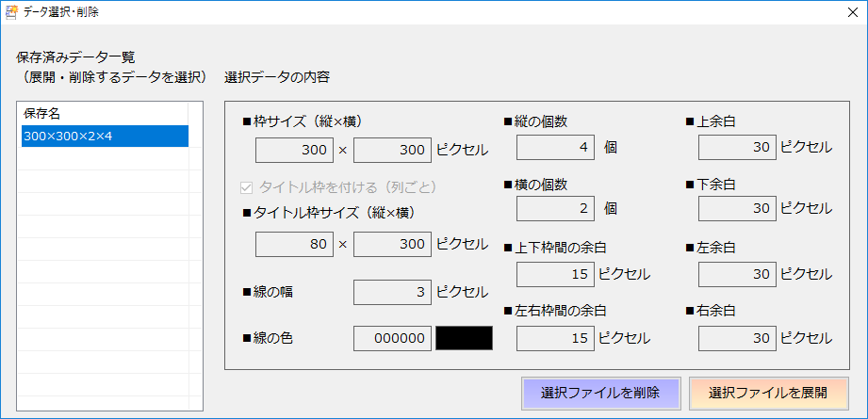Click the 上余白 margin field
The width and height of the screenshot is (868, 419).
coord(737,147)
